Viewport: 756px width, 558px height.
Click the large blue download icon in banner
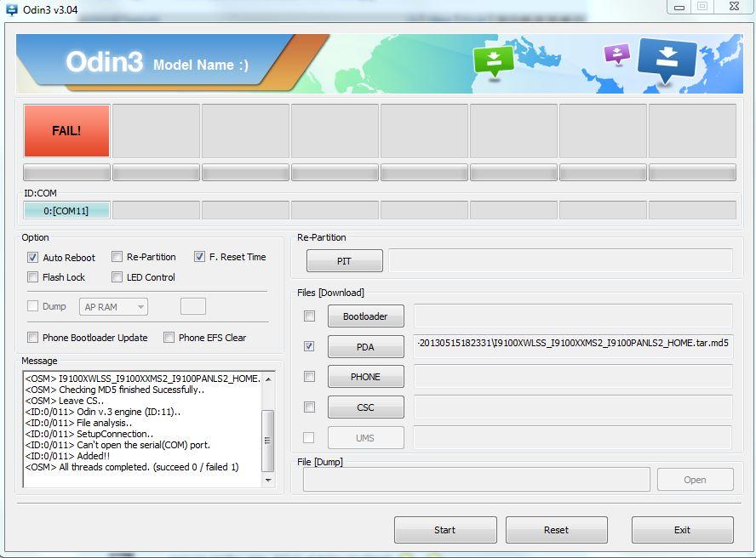(x=667, y=60)
